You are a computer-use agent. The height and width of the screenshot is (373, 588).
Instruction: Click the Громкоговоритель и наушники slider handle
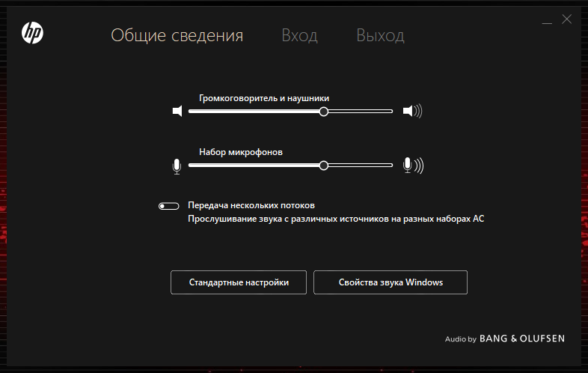324,112
